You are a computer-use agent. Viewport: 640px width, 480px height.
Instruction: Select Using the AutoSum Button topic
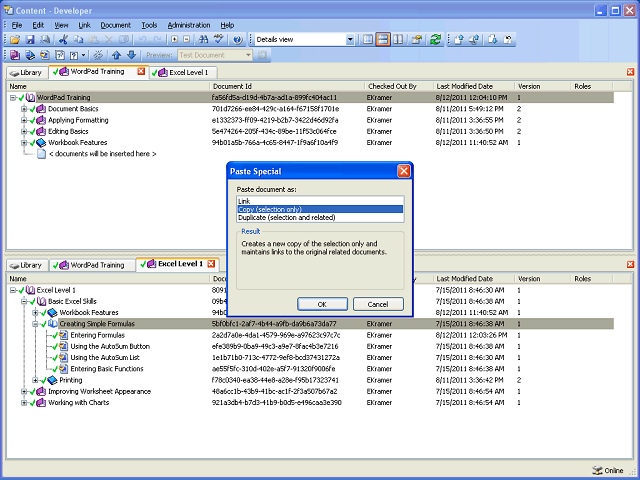click(x=110, y=347)
